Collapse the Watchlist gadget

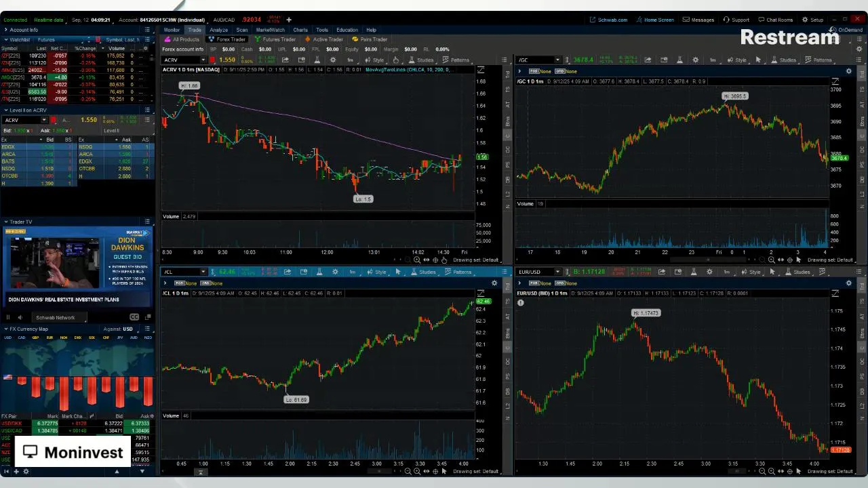click(6, 39)
